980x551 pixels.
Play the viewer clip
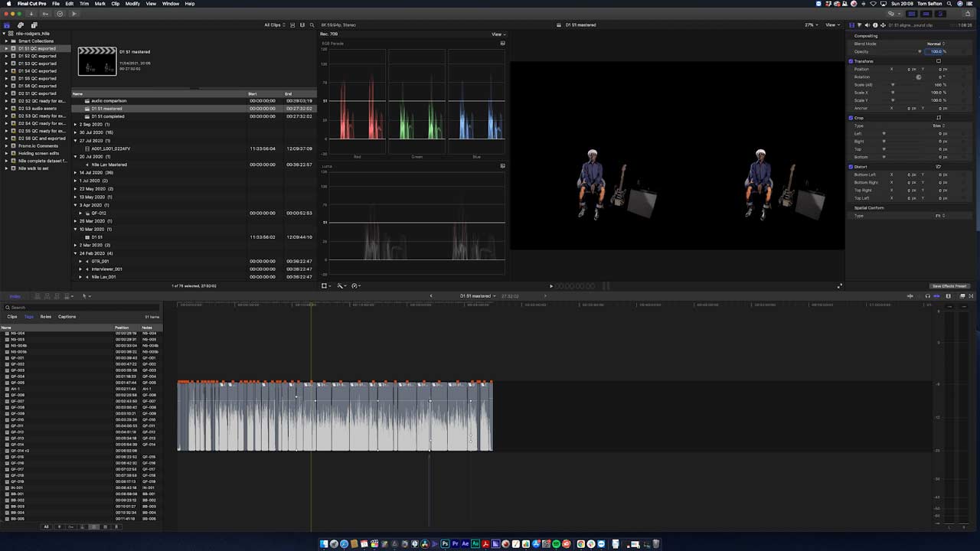pos(550,286)
